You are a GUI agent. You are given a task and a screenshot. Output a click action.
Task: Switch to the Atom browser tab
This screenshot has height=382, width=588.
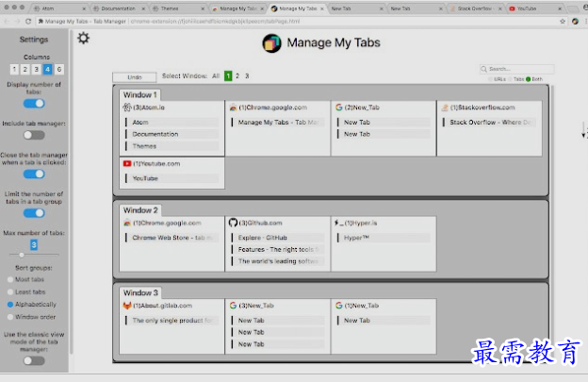point(58,8)
